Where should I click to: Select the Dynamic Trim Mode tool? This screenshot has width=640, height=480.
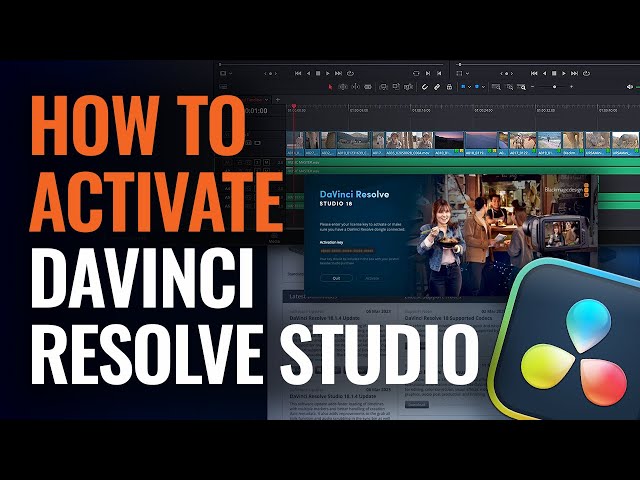click(x=356, y=87)
